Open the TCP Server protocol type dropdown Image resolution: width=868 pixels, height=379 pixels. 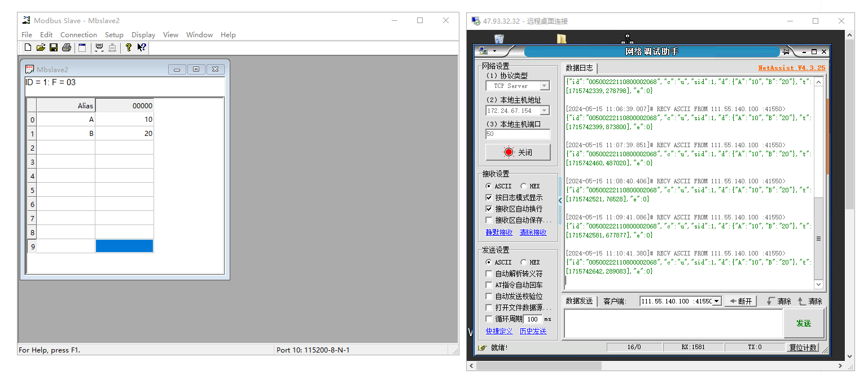coord(545,86)
